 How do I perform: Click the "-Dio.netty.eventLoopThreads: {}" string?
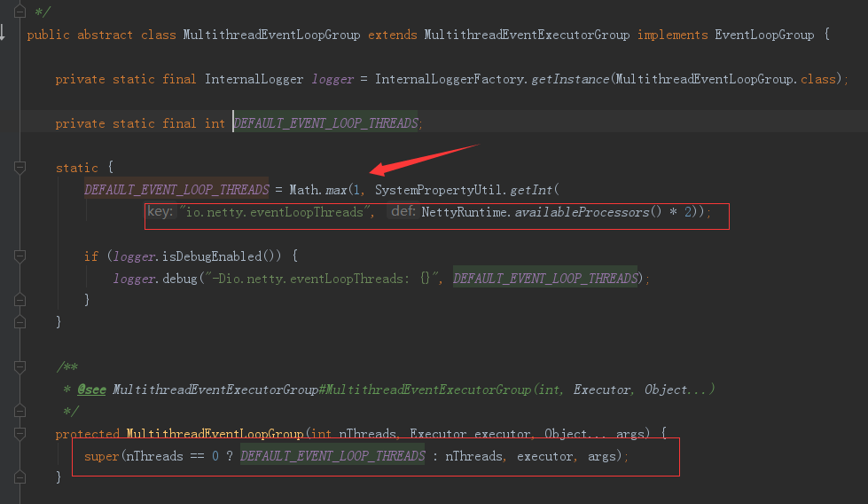323,279
